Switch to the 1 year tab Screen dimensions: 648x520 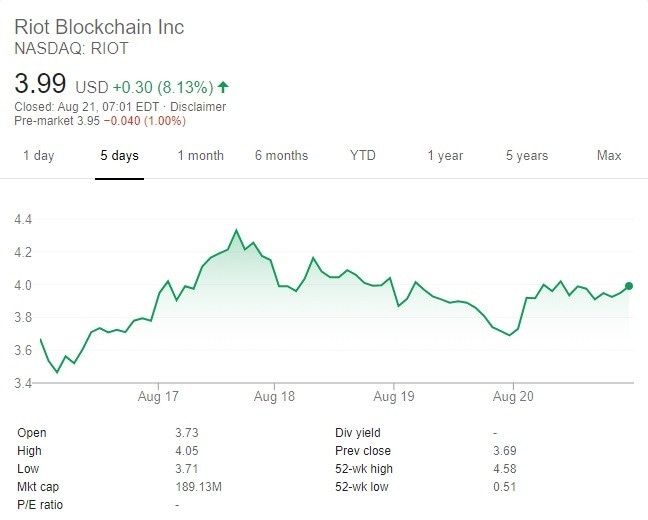click(x=445, y=156)
